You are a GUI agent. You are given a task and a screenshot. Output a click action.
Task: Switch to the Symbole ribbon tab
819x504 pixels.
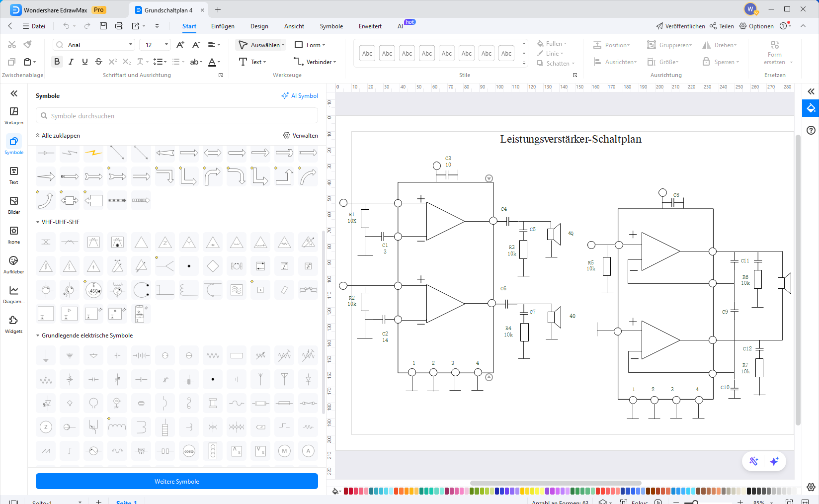pos(331,26)
